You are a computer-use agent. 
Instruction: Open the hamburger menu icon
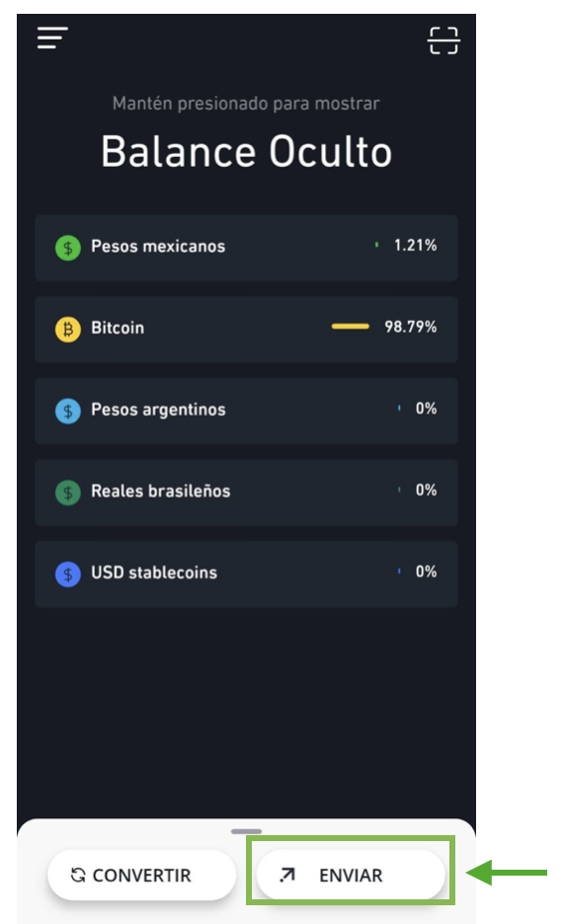coord(52,38)
